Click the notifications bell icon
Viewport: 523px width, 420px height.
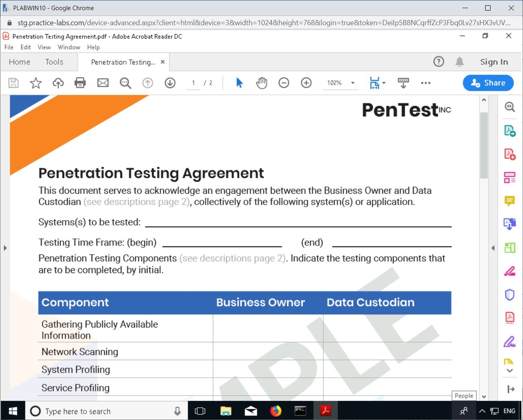[460, 62]
